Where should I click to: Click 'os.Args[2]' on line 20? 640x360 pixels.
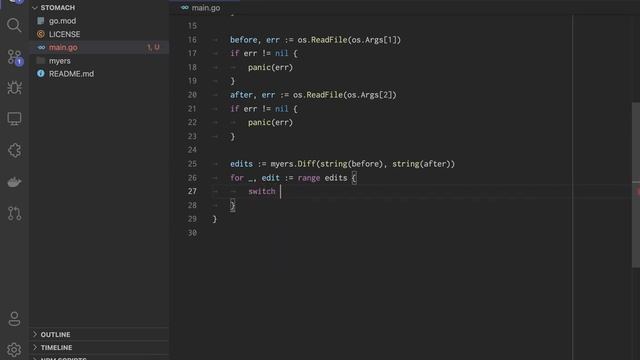point(369,95)
